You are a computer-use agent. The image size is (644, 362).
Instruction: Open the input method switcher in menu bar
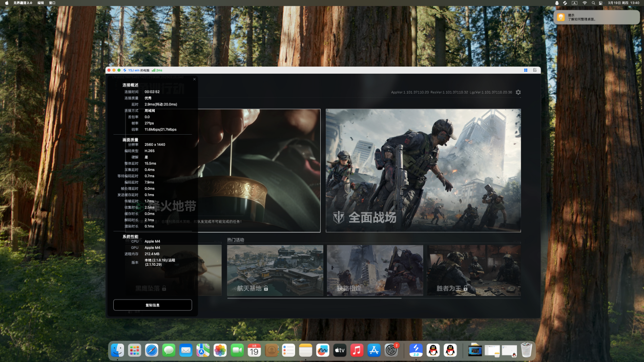click(x=574, y=3)
